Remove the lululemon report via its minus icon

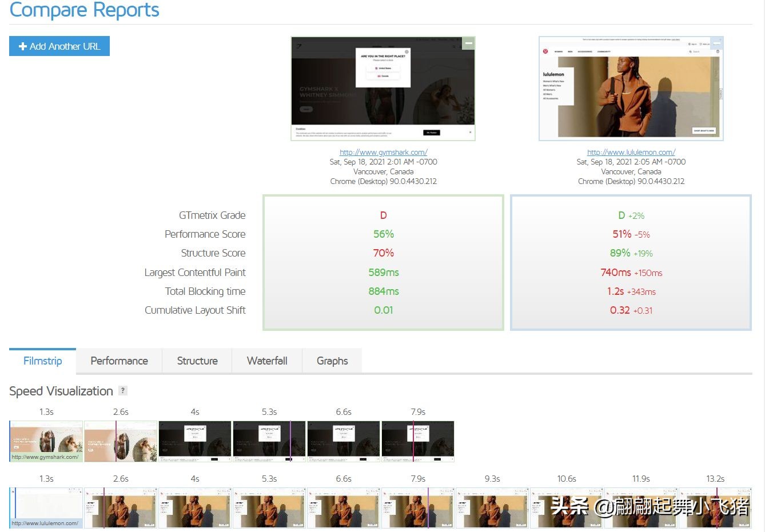point(716,43)
